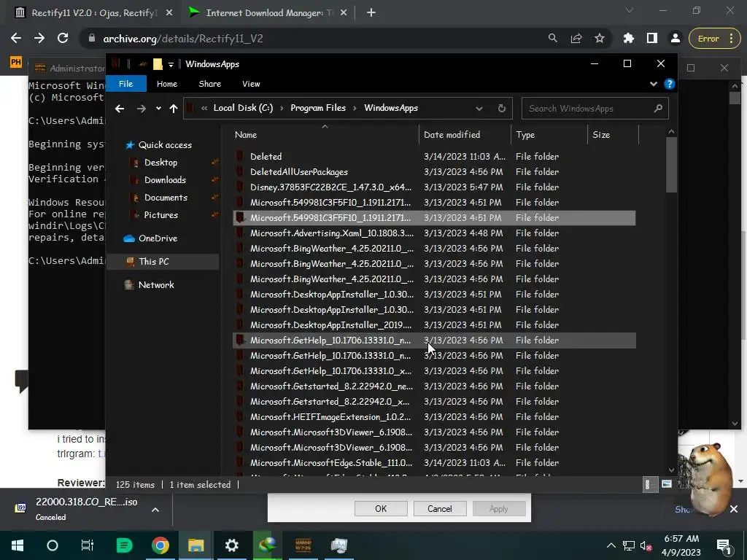Open the File tab in Explorer

pos(125,84)
